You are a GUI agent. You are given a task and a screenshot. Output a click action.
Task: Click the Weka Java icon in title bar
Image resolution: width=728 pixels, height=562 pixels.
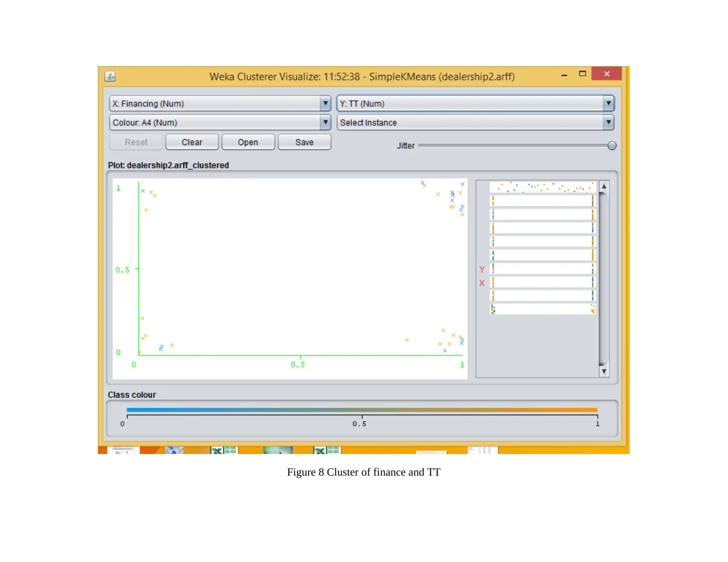pyautogui.click(x=110, y=76)
